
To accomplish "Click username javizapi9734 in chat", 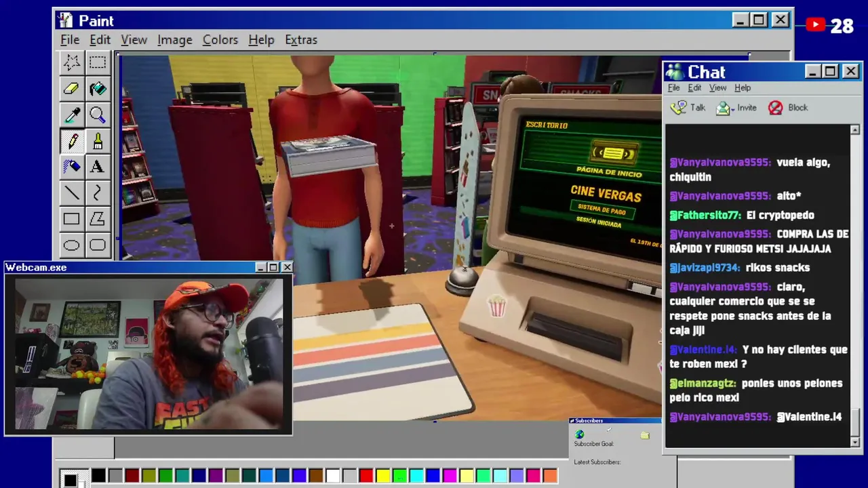I will coord(705,268).
